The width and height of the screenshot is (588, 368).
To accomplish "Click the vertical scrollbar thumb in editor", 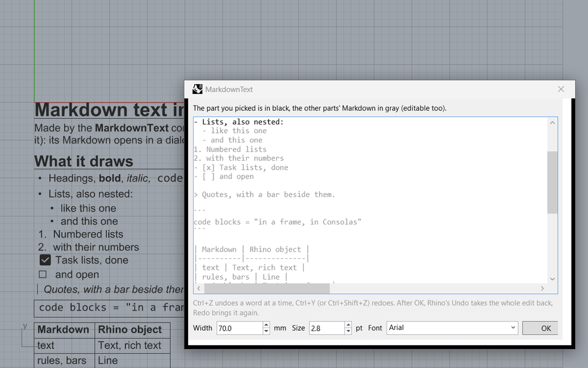I will click(552, 183).
